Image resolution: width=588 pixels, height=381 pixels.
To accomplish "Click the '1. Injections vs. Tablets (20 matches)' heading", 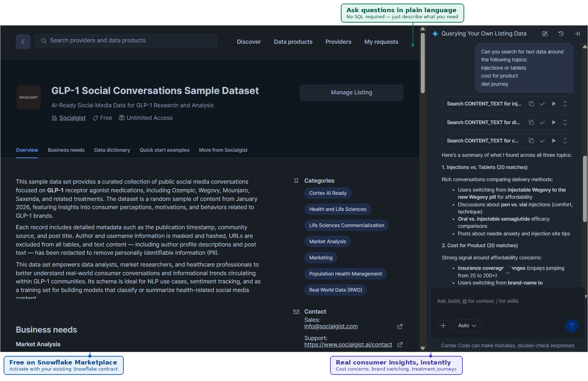I will [484, 167].
